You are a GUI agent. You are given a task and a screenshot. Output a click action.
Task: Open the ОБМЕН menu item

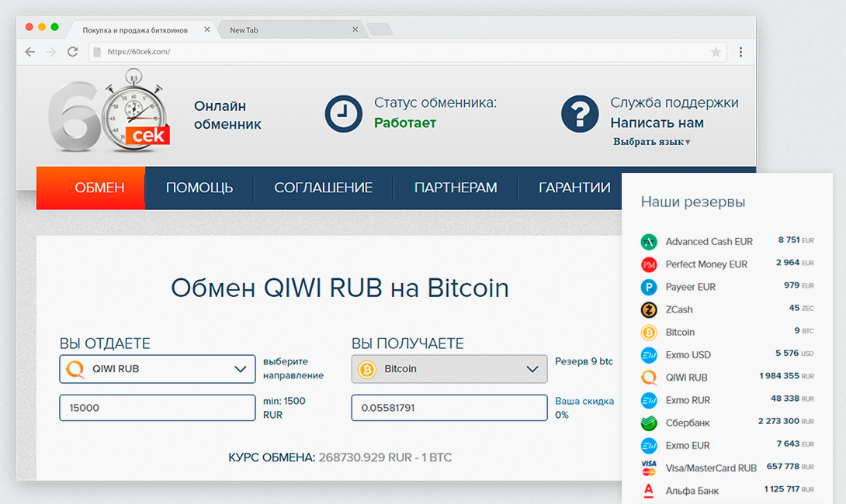tap(91, 188)
